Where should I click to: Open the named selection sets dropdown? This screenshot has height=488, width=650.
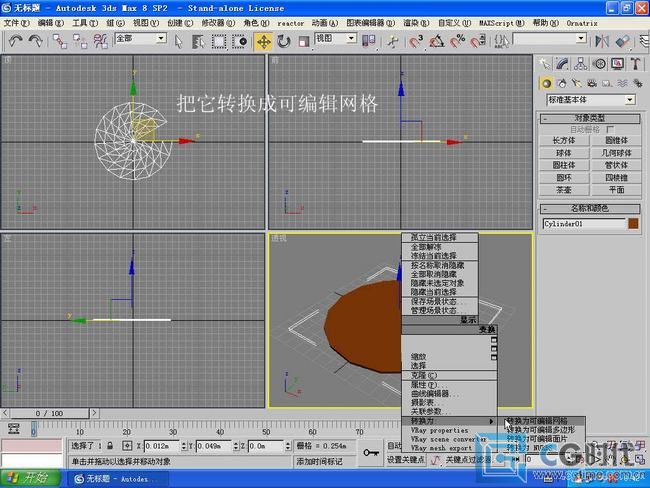(550, 39)
